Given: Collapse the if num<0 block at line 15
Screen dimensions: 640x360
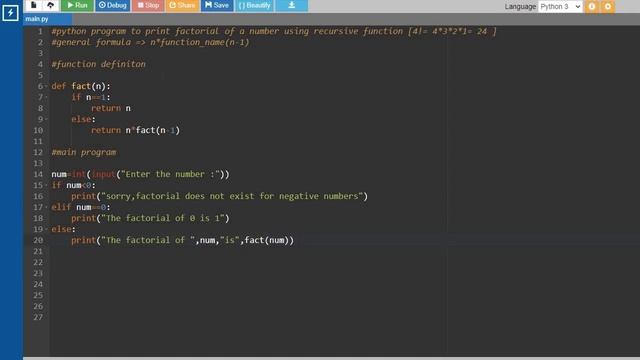Looking at the screenshot, I should (46, 185).
